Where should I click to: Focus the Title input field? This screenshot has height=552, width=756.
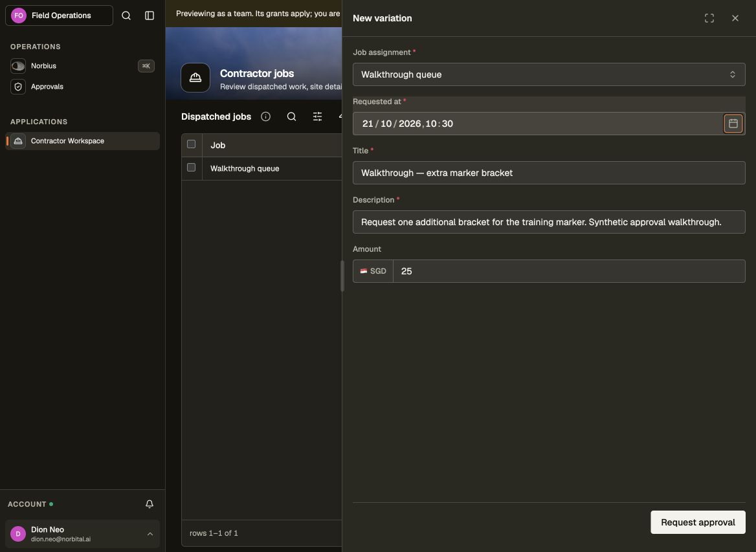[x=549, y=173]
